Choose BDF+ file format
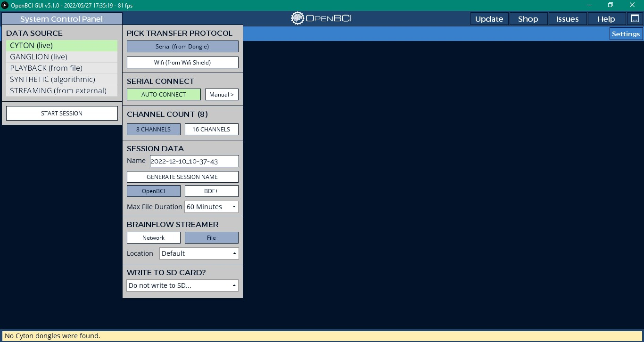The height and width of the screenshot is (342, 644). pyautogui.click(x=211, y=191)
